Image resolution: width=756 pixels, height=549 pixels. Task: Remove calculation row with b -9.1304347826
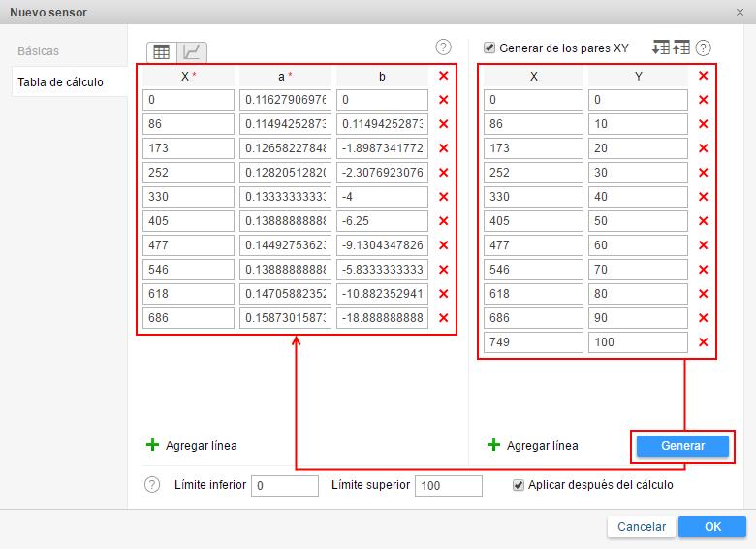(444, 245)
